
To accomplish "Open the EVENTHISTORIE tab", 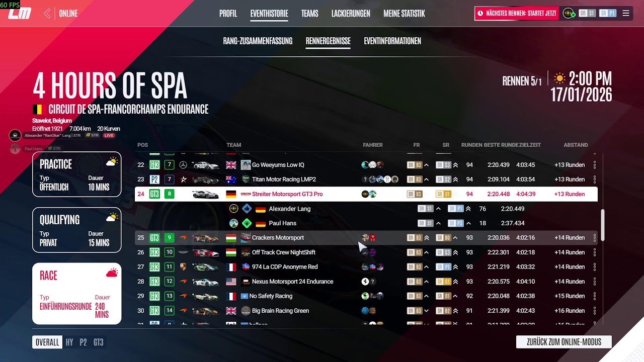I will pyautogui.click(x=269, y=14).
